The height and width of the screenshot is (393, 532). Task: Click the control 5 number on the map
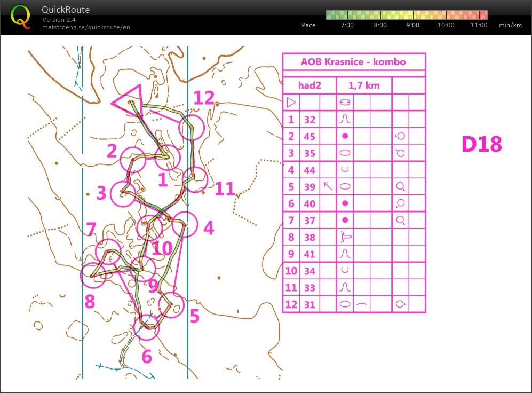pos(194,316)
